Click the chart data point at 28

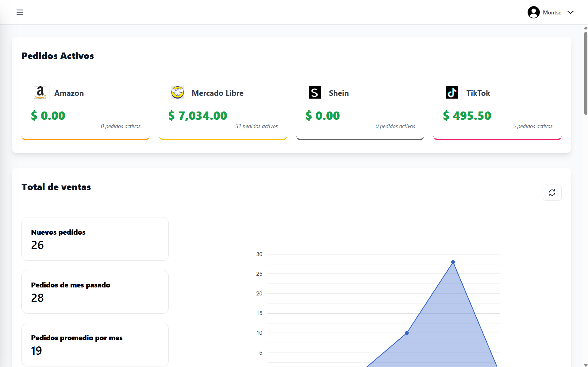point(453,262)
